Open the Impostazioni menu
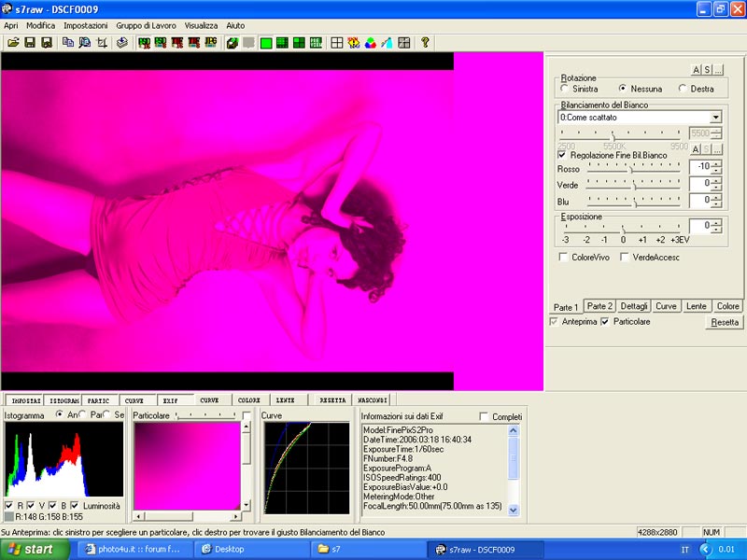 [x=86, y=26]
